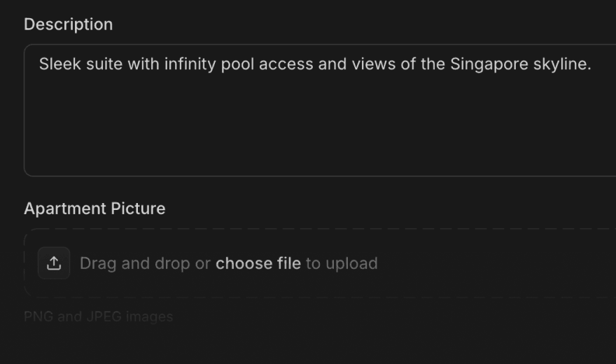Viewport: 616px width, 364px height.
Task: Place cursor on the word "infinity"
Action: click(x=189, y=64)
